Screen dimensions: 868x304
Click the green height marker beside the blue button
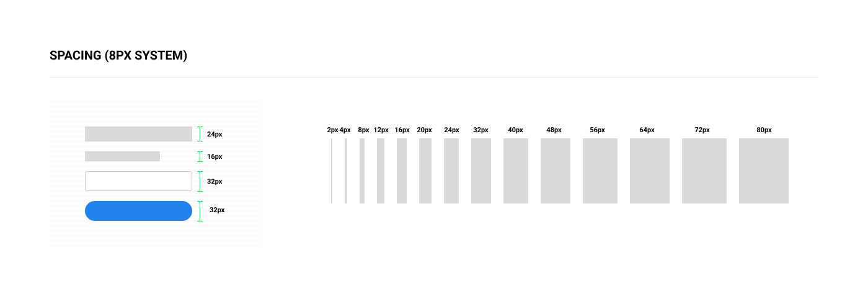click(x=200, y=211)
